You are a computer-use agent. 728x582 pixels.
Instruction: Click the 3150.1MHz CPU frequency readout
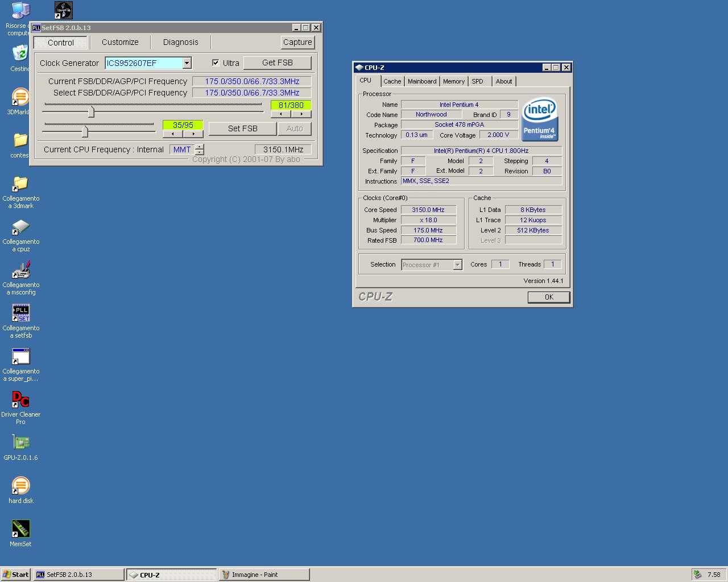point(283,149)
